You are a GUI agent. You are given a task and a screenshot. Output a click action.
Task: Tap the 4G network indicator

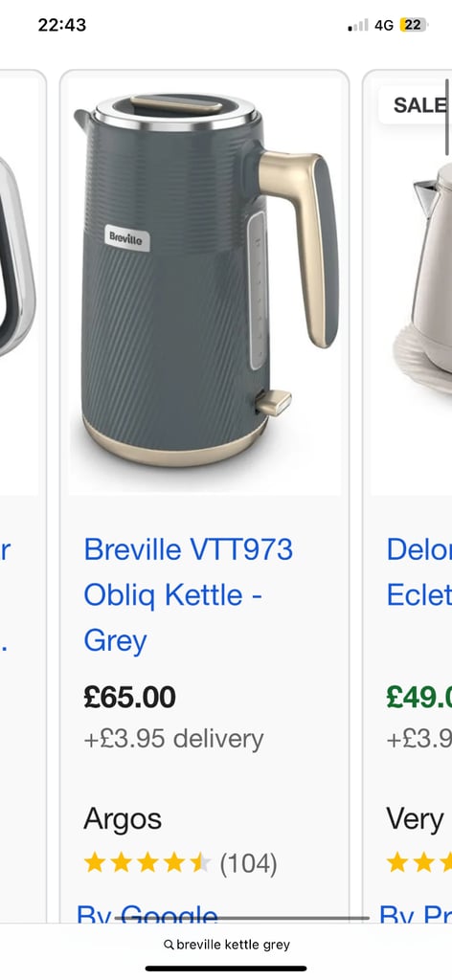pyautogui.click(x=384, y=25)
